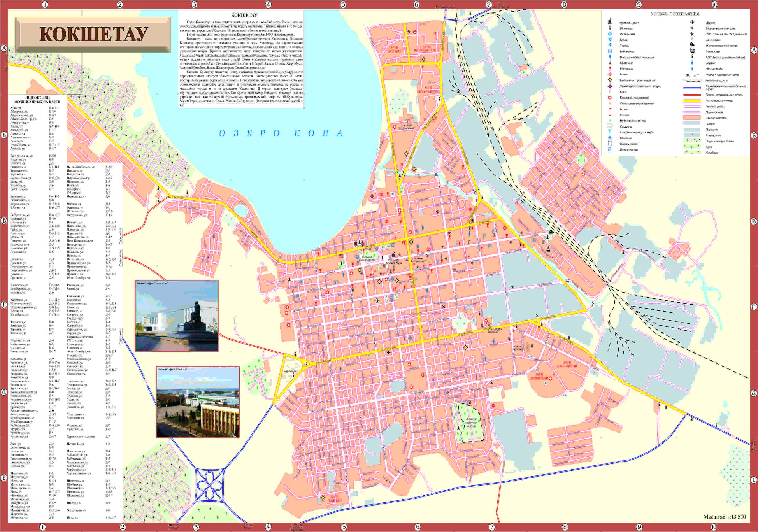Click the КОКШЕТАУ heading above the city description
The width and height of the screenshot is (758, 532).
click(244, 15)
